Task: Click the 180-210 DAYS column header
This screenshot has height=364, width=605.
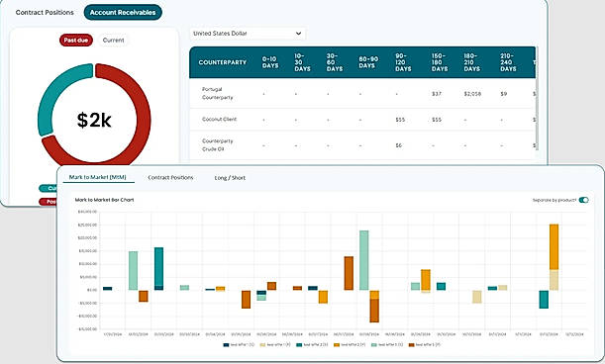Action: 472,62
